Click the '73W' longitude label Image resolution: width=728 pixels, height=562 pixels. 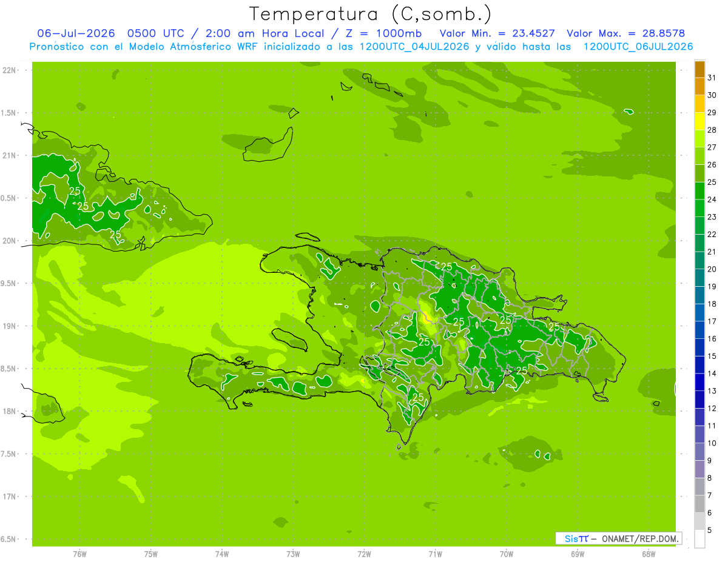pyautogui.click(x=293, y=554)
